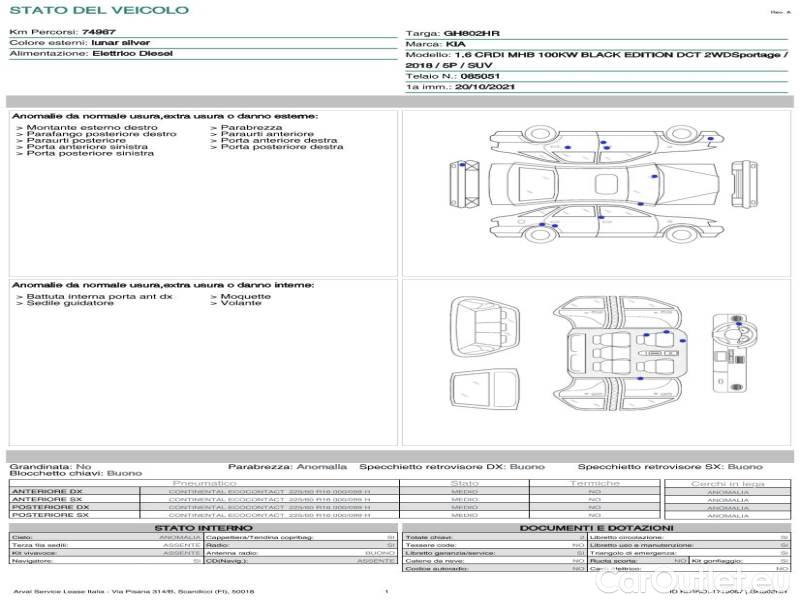Select the Marca value KIA
This screenshot has width=800, height=600.
click(x=456, y=44)
